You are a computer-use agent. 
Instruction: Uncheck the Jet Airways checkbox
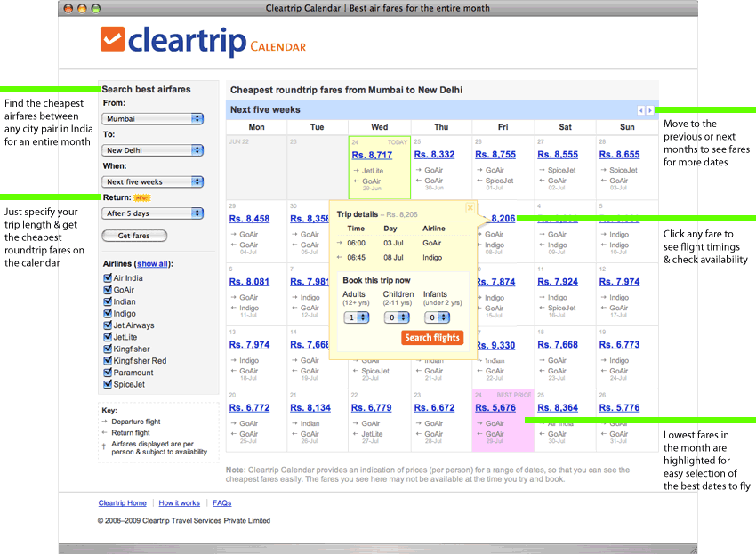click(108, 325)
